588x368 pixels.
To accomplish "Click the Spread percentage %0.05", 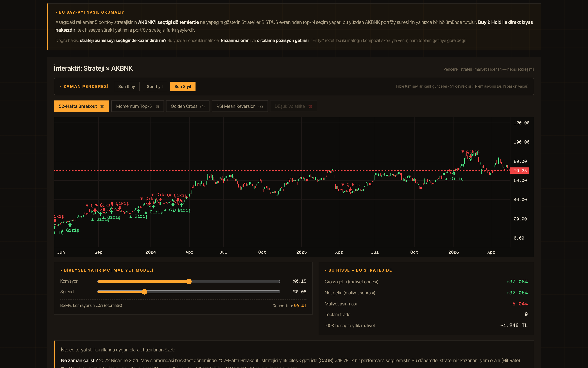I will 300,292.
